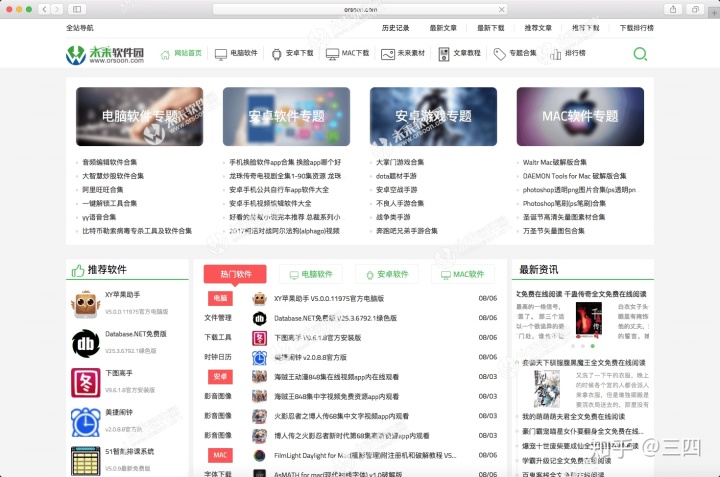
Task: Open 大智慧炒股软件合集 link
Action: [113, 176]
